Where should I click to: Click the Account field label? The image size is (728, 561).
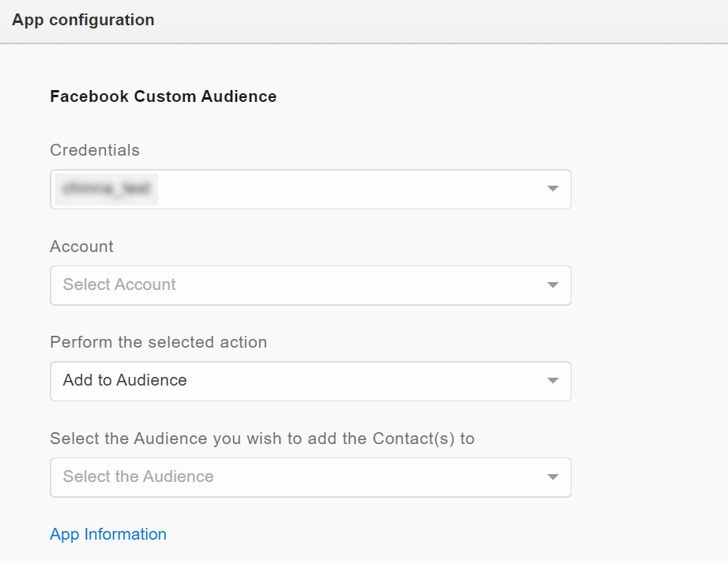tap(81, 247)
